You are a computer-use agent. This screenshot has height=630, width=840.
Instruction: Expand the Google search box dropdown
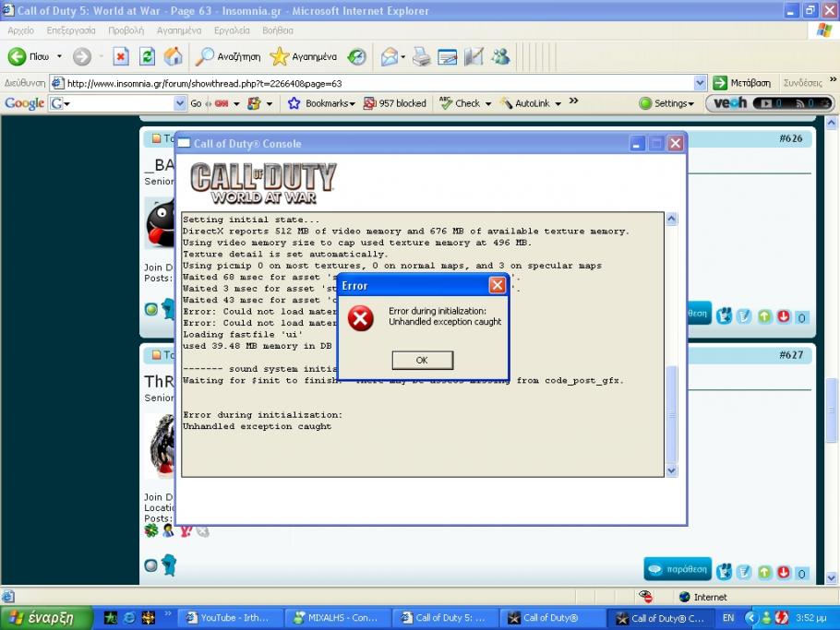pyautogui.click(x=180, y=103)
